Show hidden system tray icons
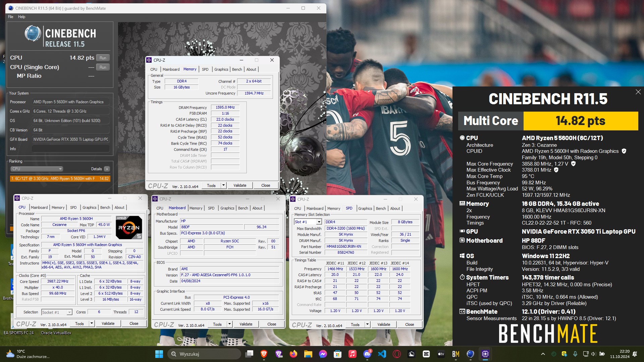The width and height of the screenshot is (644, 362). [x=543, y=354]
